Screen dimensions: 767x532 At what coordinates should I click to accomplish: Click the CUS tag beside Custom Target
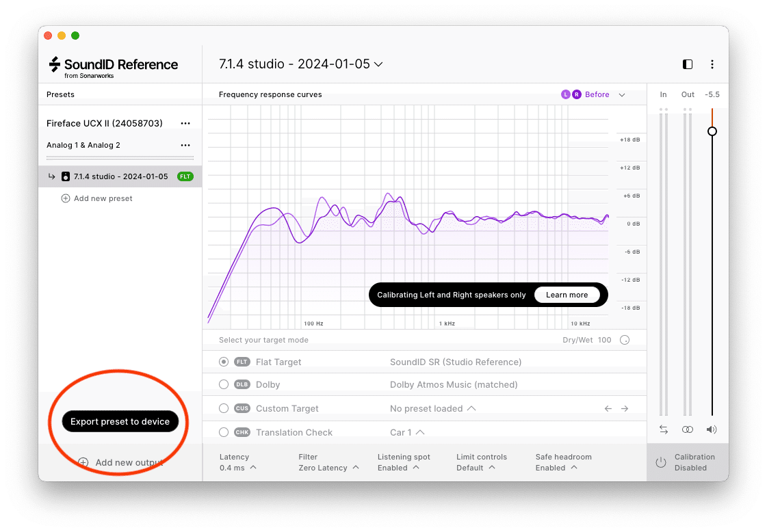click(x=242, y=408)
